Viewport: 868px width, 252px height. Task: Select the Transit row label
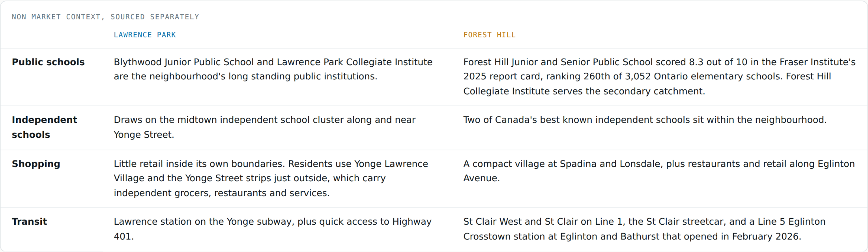coord(29,222)
